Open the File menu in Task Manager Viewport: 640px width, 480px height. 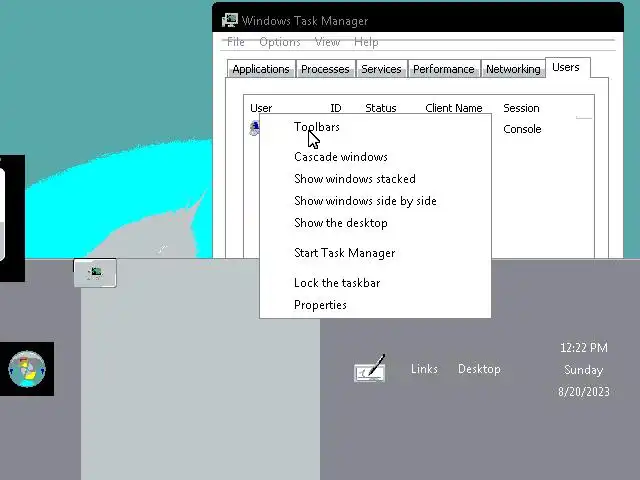point(236,42)
